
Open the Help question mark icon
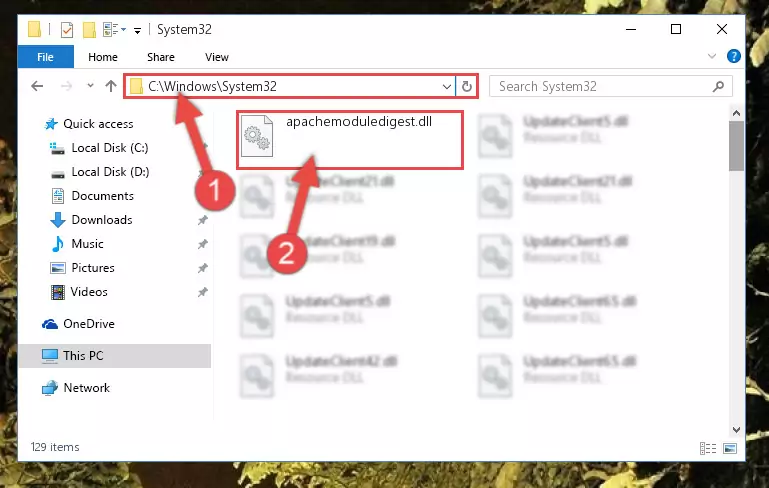pos(734,56)
